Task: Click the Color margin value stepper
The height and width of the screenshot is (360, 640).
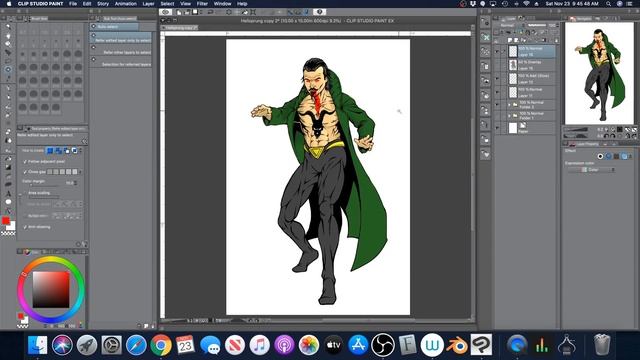Action: (x=76, y=183)
